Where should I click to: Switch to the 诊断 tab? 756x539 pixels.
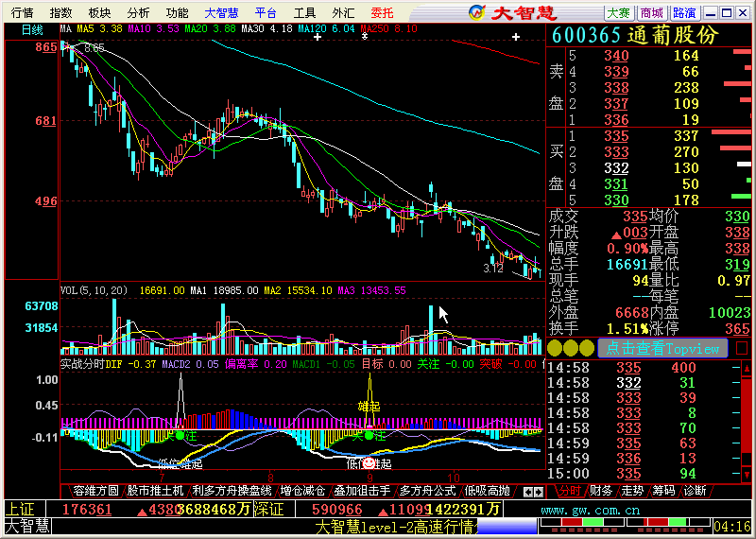pyautogui.click(x=695, y=491)
